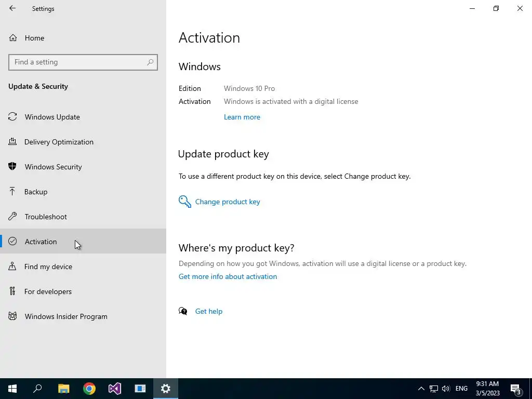Click the blue window app in the taskbar
The height and width of the screenshot is (399, 532).
[140, 389]
